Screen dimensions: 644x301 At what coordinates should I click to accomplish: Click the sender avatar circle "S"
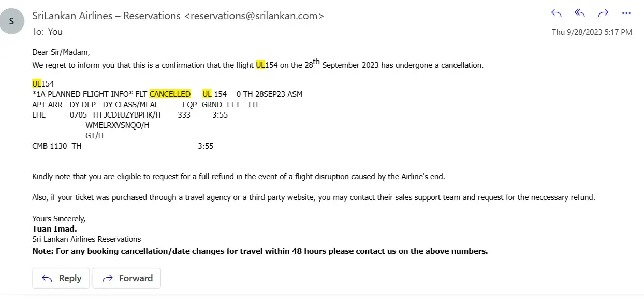[x=12, y=21]
